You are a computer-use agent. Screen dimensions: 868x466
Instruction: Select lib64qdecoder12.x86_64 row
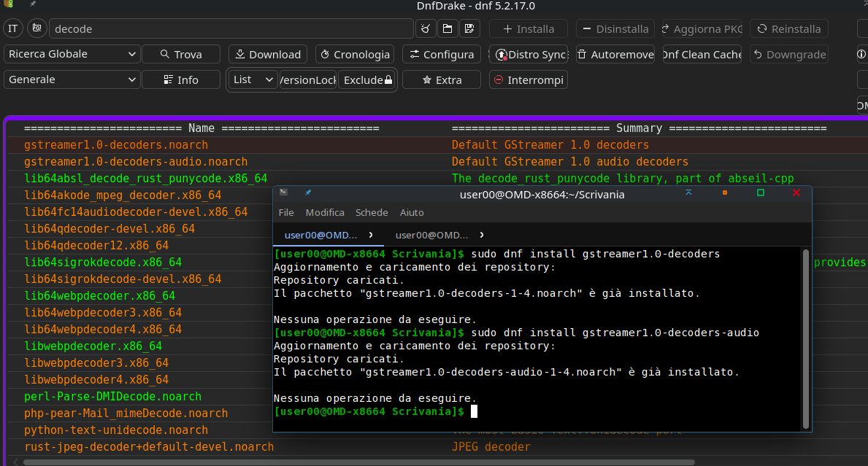96,246
